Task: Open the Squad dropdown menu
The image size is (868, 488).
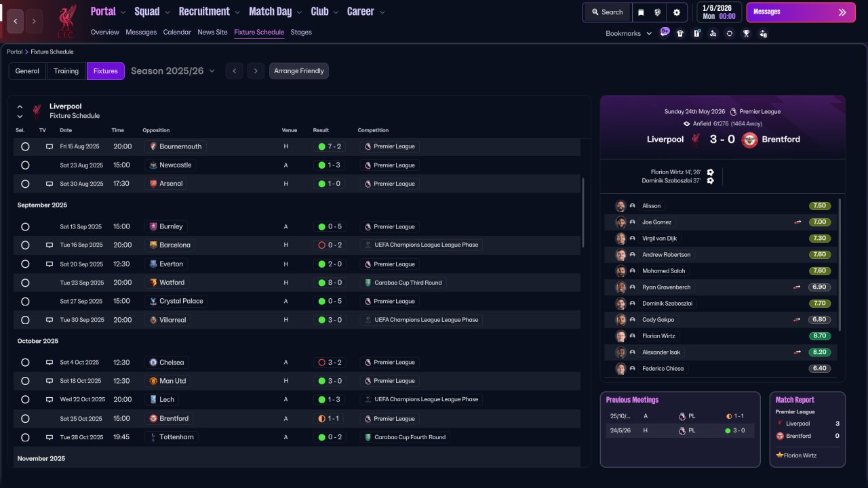Action: [x=153, y=12]
